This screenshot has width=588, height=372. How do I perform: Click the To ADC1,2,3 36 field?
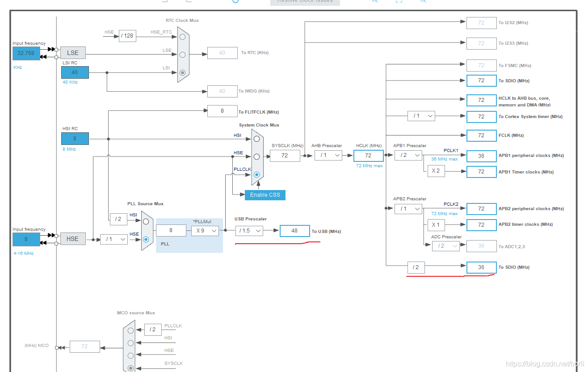(482, 246)
